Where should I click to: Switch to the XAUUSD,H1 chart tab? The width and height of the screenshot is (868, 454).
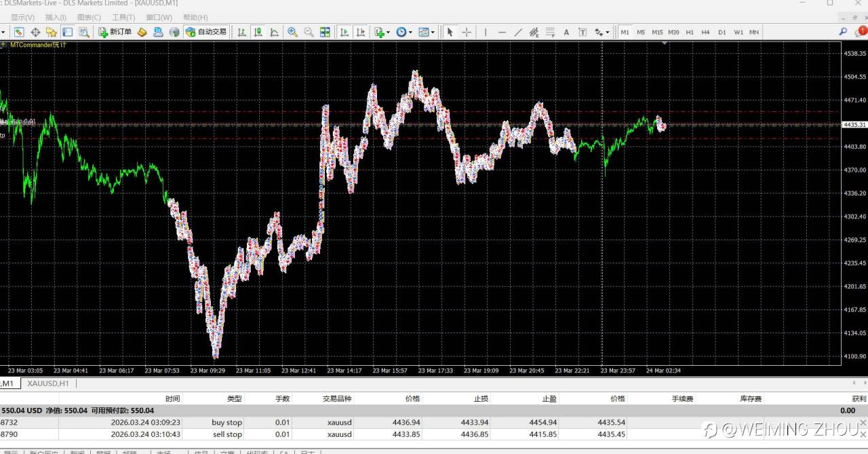pos(48,383)
